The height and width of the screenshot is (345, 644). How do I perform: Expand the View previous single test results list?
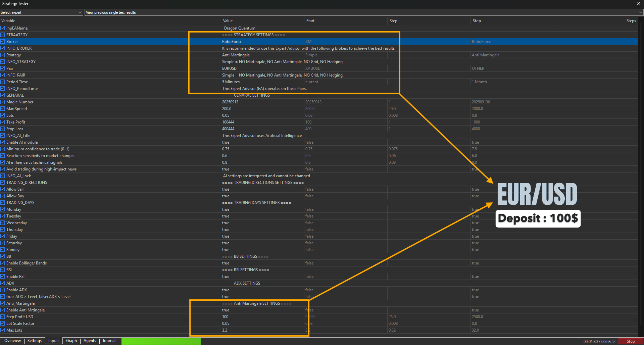364,12
